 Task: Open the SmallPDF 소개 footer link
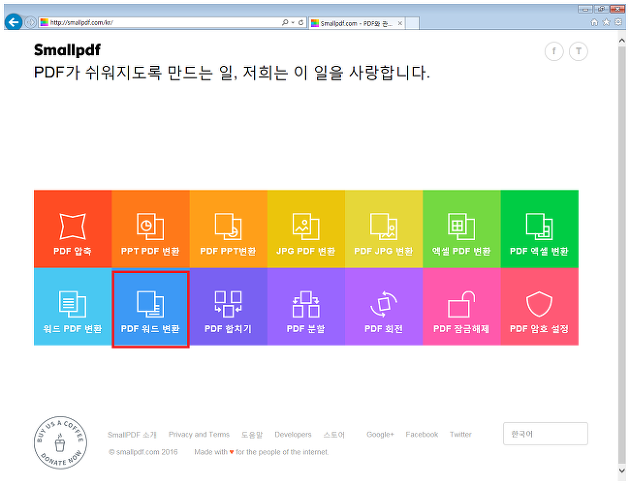[132, 435]
